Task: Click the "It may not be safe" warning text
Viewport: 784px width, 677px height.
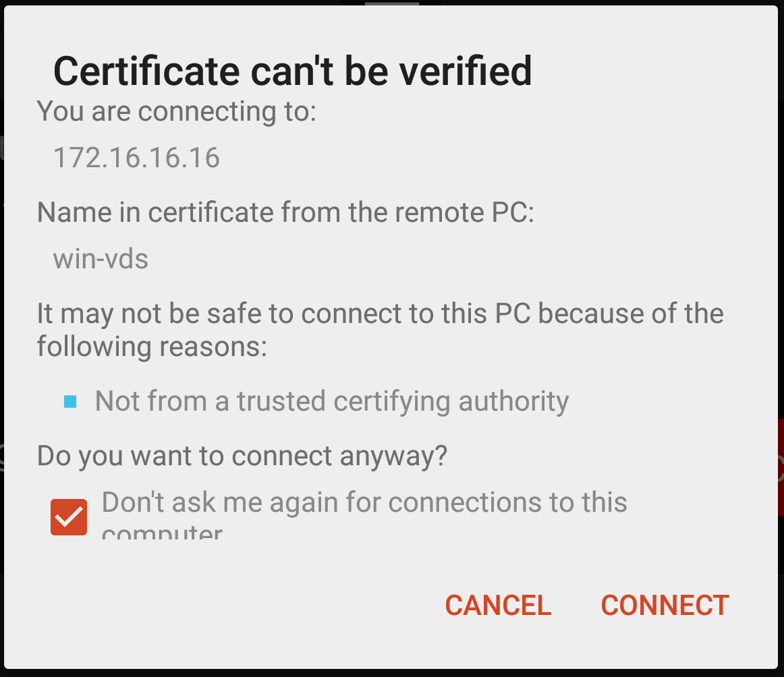Action: (380, 314)
